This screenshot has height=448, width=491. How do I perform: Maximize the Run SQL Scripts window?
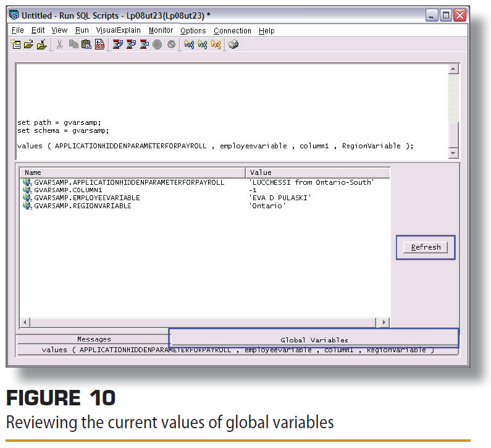[x=445, y=15]
